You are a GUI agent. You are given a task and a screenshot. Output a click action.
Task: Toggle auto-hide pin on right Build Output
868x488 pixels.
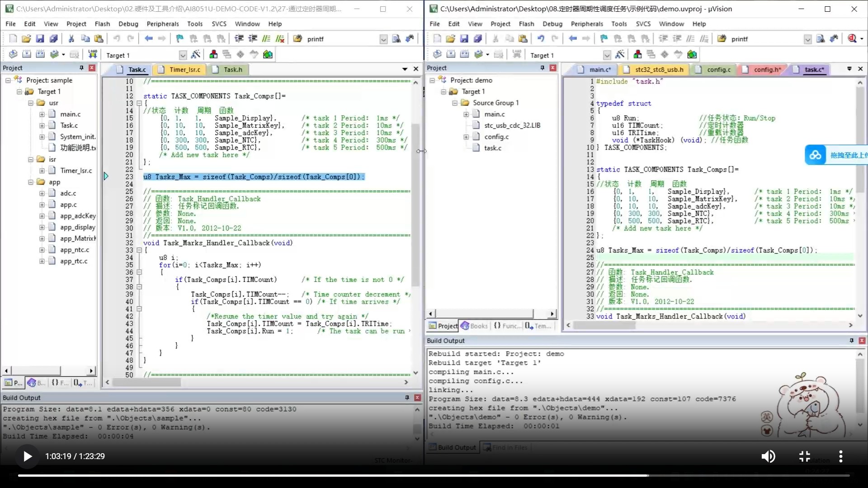(x=851, y=341)
